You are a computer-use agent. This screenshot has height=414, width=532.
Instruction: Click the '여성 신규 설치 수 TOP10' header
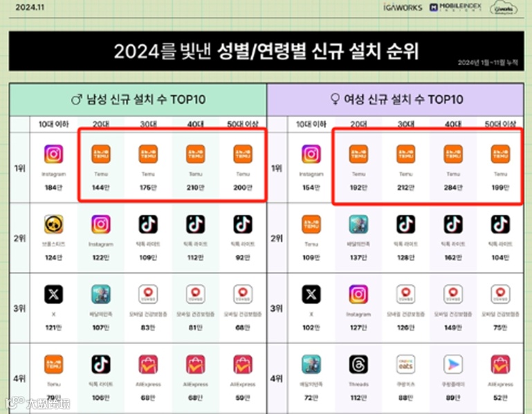(x=396, y=100)
